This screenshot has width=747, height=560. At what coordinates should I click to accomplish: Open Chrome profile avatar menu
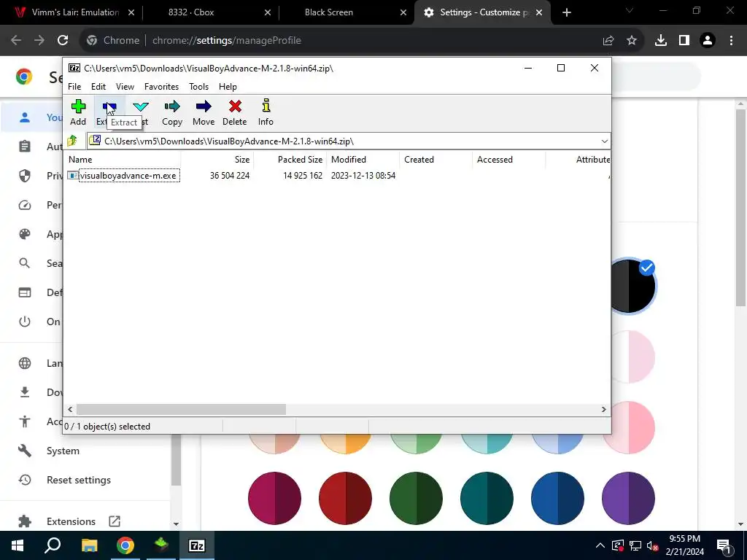708,41
